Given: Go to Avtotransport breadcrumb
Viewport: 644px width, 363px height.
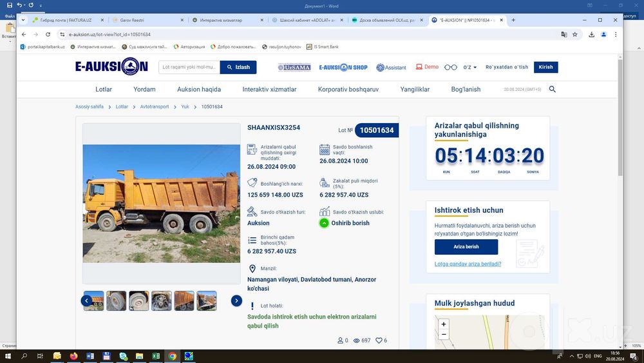Looking at the screenshot, I should (155, 106).
